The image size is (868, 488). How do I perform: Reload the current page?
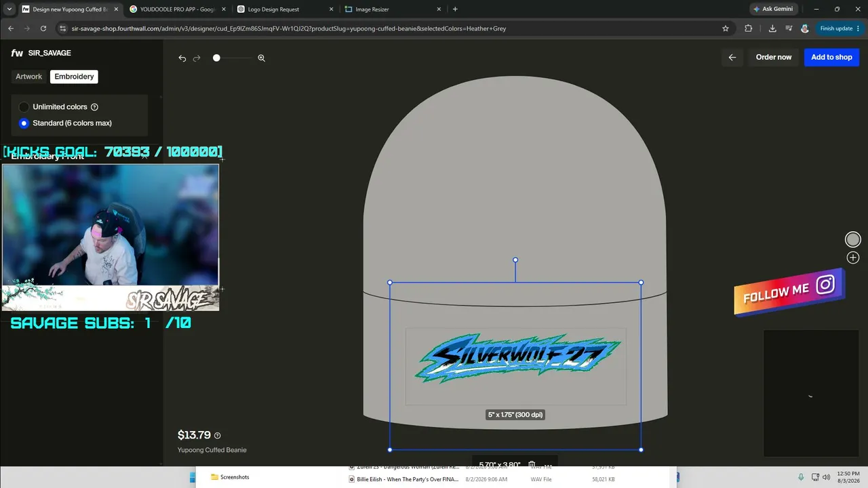(x=43, y=28)
